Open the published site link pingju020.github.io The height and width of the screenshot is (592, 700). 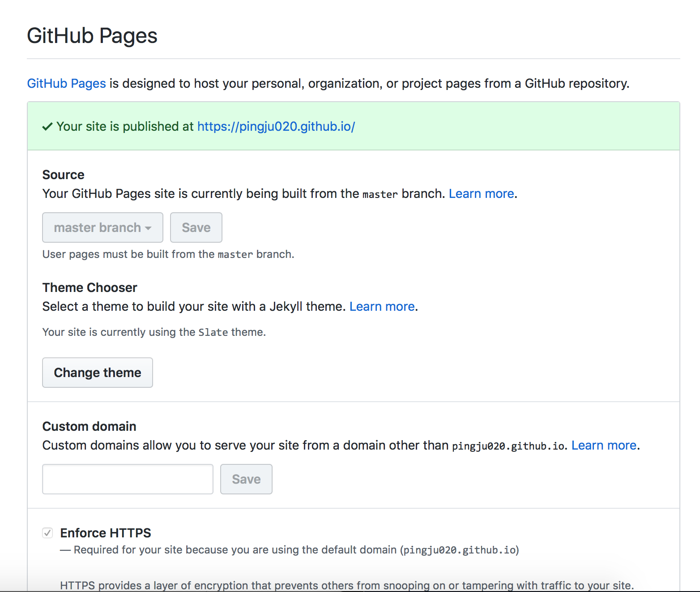click(x=276, y=127)
